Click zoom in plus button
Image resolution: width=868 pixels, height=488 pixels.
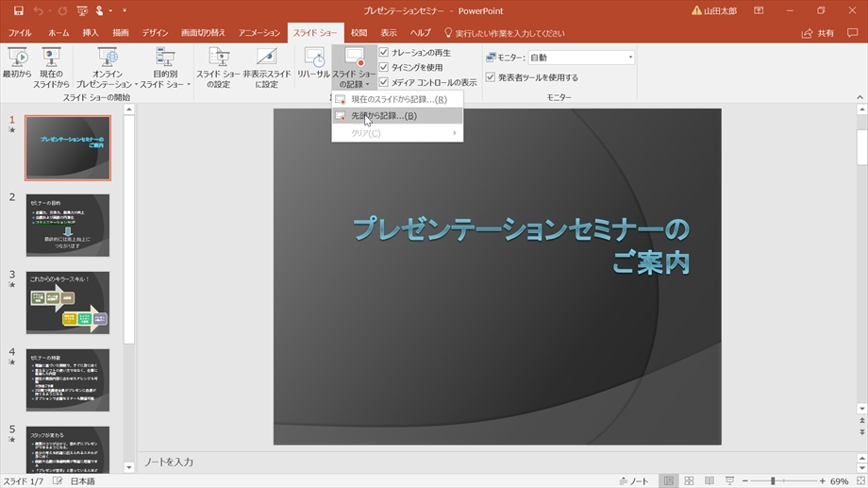822,480
